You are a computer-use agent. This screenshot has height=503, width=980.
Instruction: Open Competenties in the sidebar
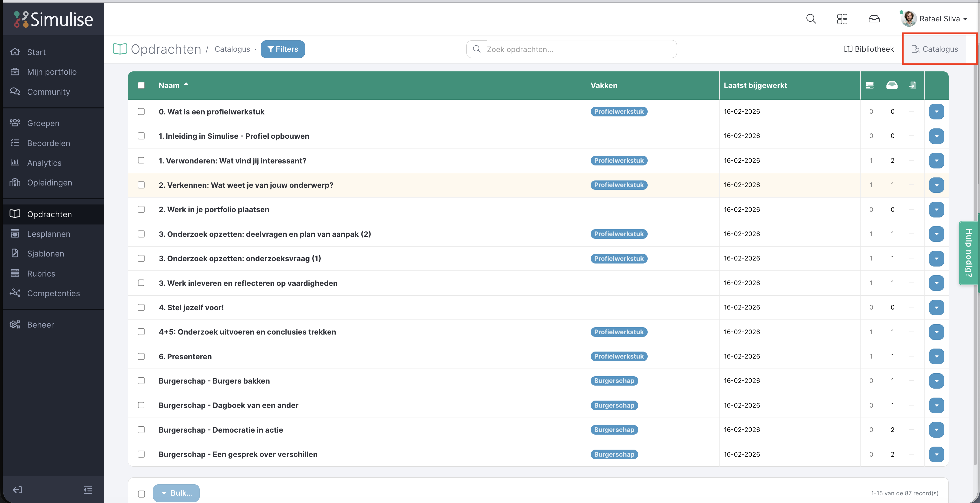[53, 293]
